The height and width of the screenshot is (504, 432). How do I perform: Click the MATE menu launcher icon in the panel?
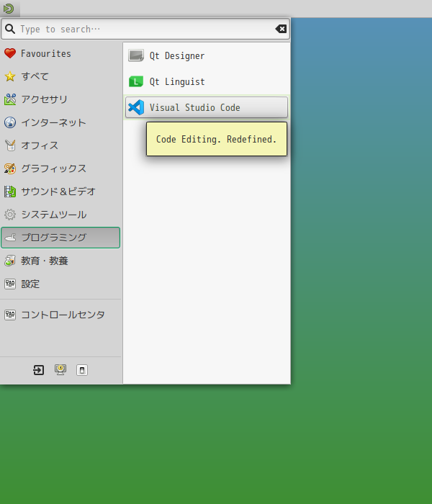9,9
